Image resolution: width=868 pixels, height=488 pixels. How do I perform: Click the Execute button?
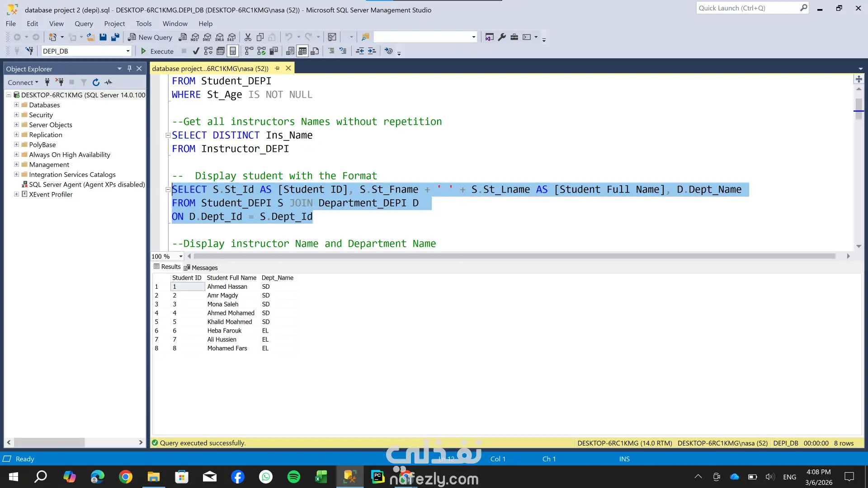click(157, 51)
